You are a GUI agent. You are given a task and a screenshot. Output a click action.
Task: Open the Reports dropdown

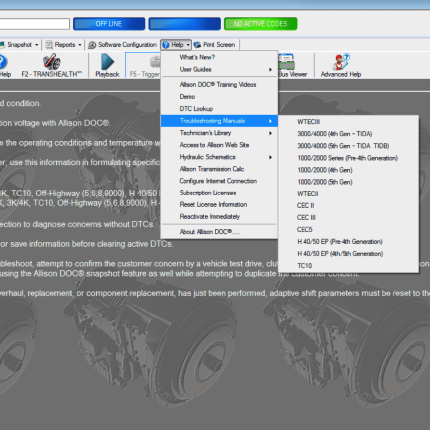[x=63, y=45]
